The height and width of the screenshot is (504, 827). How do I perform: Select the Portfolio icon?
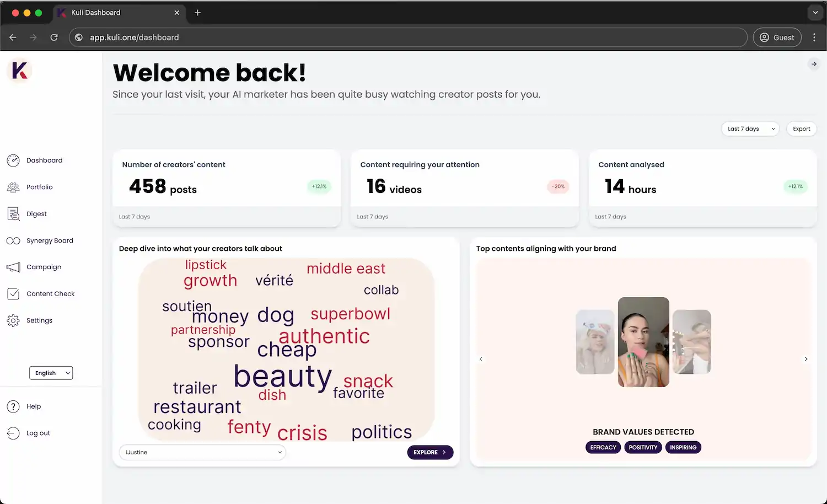[13, 187]
